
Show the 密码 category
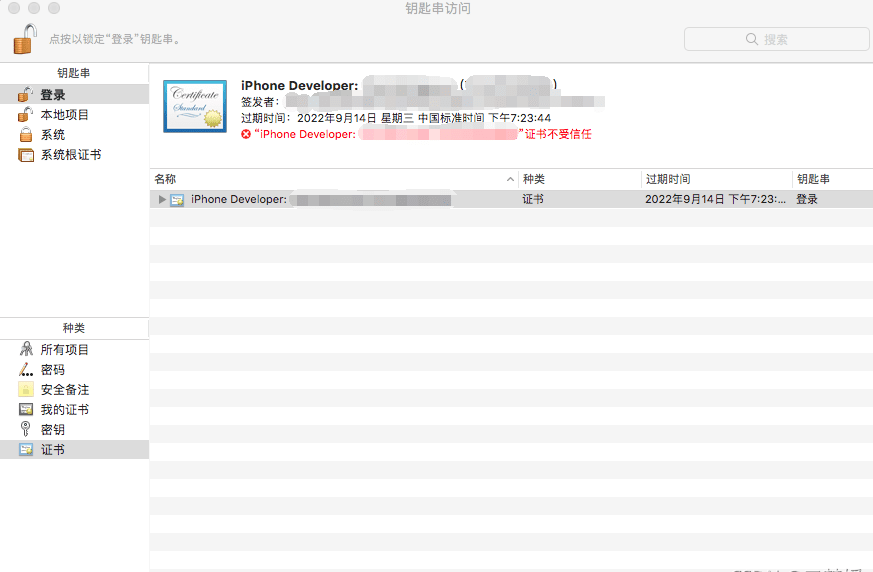tap(75, 370)
